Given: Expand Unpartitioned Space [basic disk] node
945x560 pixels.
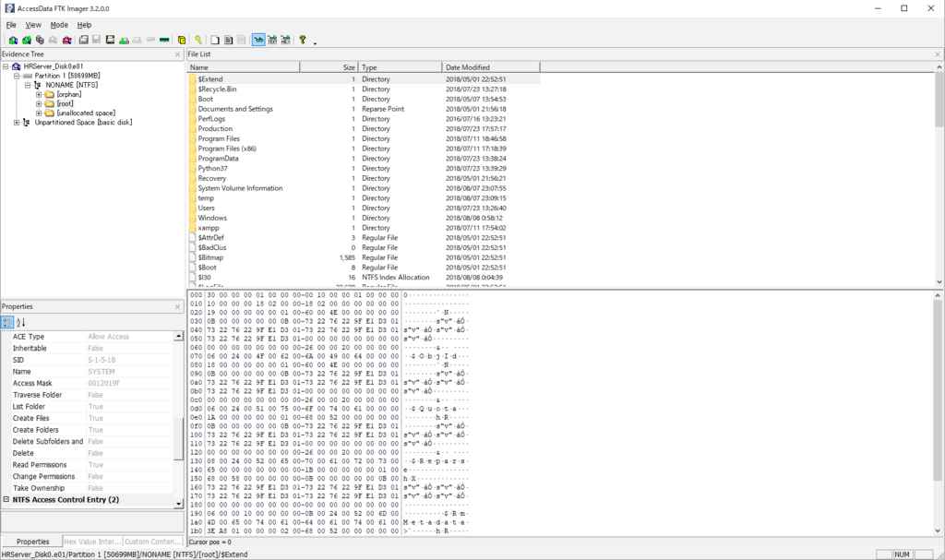Looking at the screenshot, I should point(17,123).
